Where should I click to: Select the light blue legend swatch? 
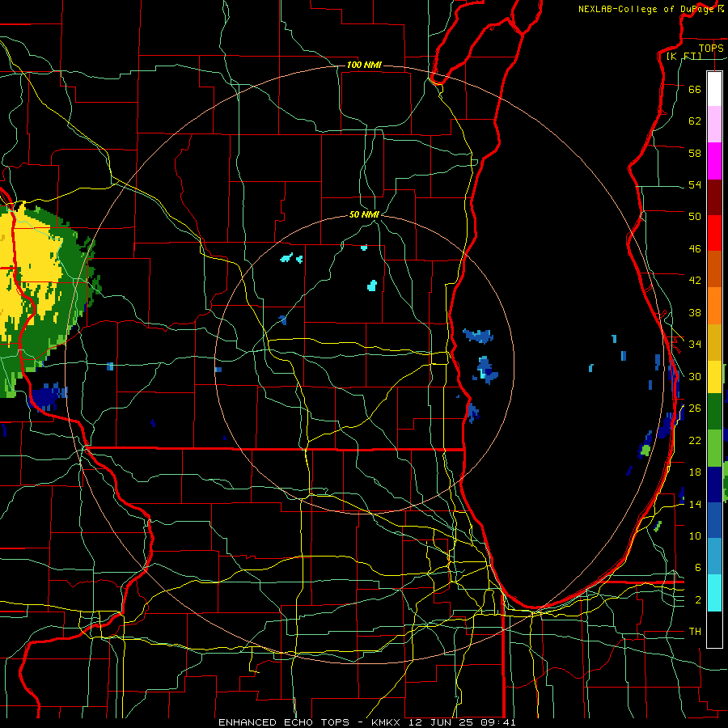click(714, 557)
